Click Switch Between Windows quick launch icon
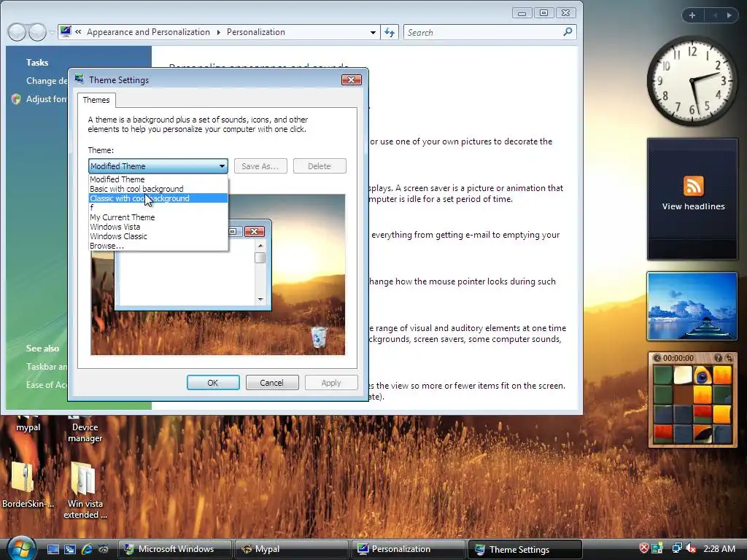The image size is (747, 560). pyautogui.click(x=70, y=550)
